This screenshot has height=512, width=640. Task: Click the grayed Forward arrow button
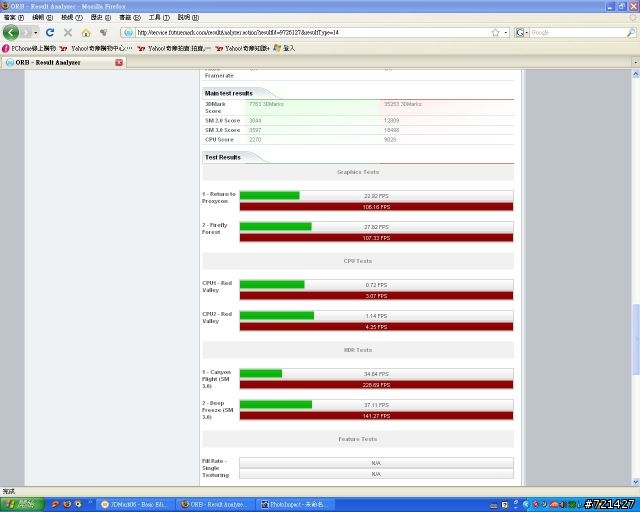(26, 32)
